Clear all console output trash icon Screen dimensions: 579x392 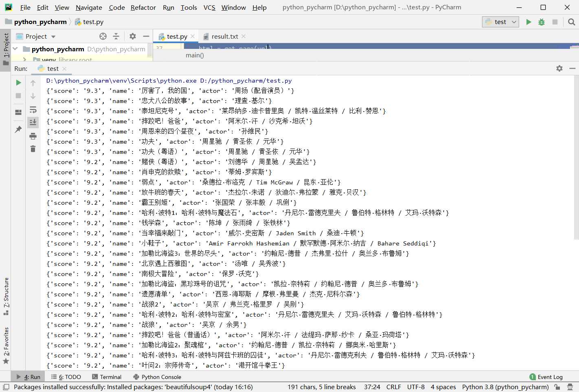pyautogui.click(x=33, y=149)
